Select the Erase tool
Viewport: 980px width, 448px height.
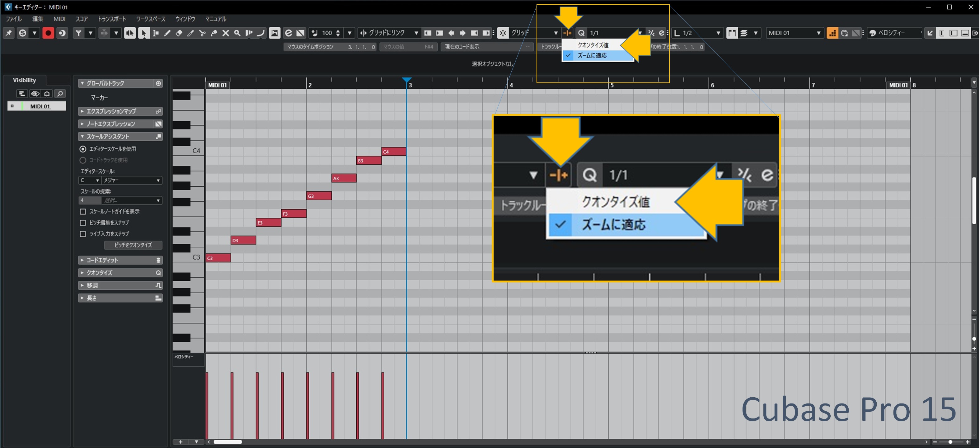pos(179,33)
